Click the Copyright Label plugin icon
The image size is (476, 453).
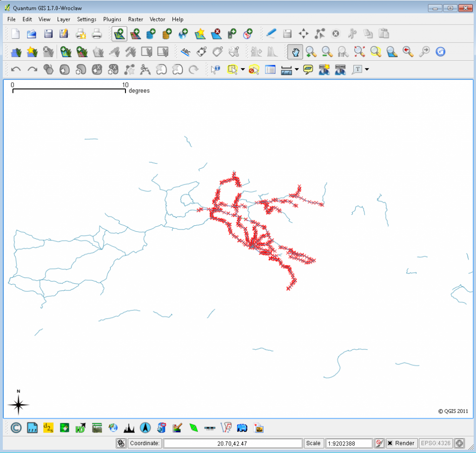[16, 428]
